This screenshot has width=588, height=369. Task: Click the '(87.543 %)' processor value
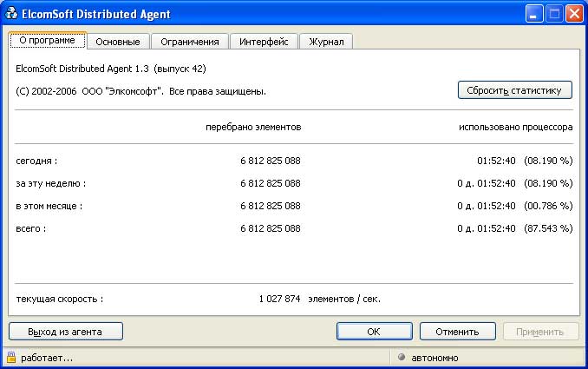point(548,228)
